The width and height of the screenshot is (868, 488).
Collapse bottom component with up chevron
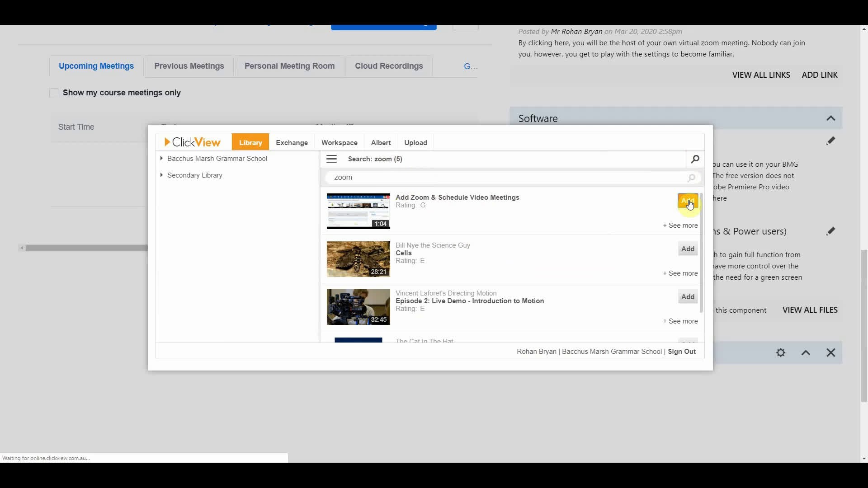(806, 352)
